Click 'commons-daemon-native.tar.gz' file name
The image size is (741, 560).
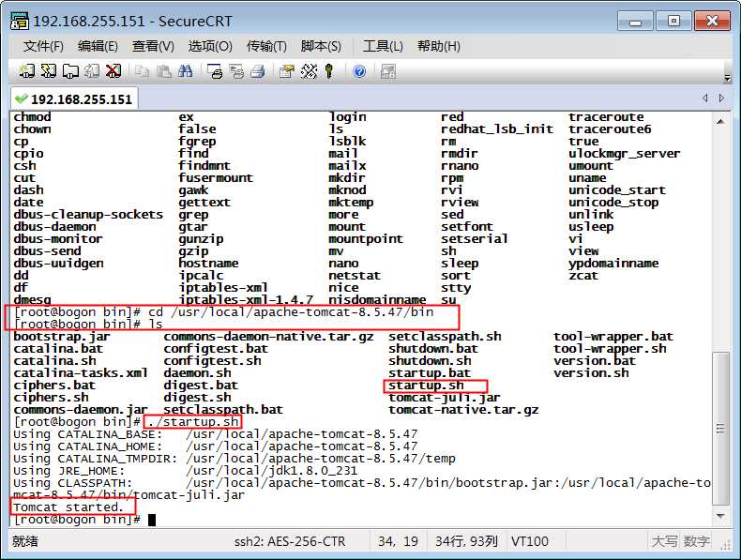click(269, 337)
